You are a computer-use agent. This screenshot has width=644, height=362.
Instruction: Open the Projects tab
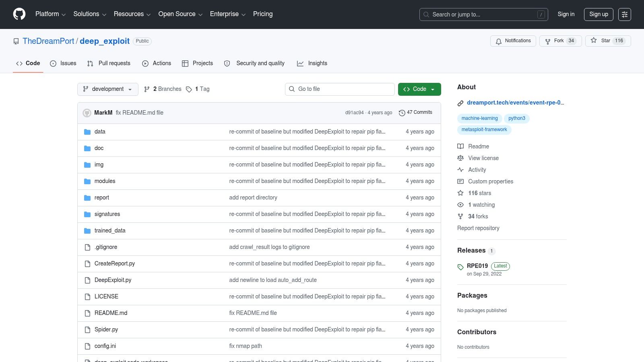pyautogui.click(x=197, y=64)
